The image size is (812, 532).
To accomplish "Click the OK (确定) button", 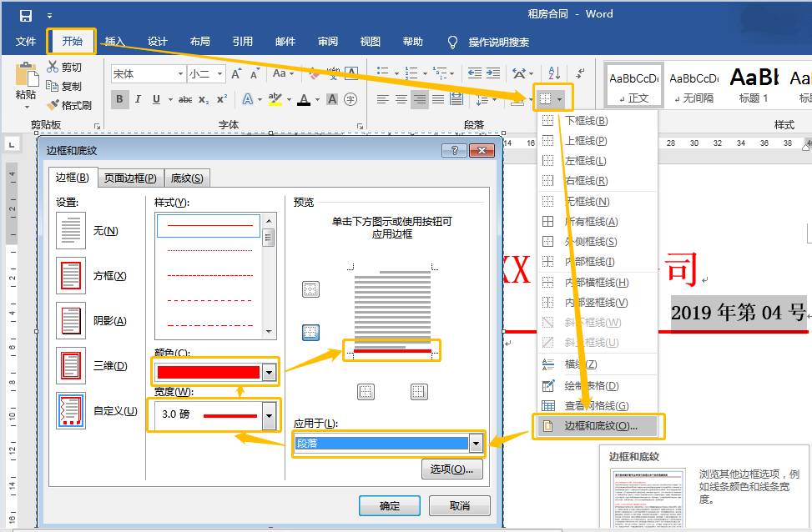I will point(389,505).
